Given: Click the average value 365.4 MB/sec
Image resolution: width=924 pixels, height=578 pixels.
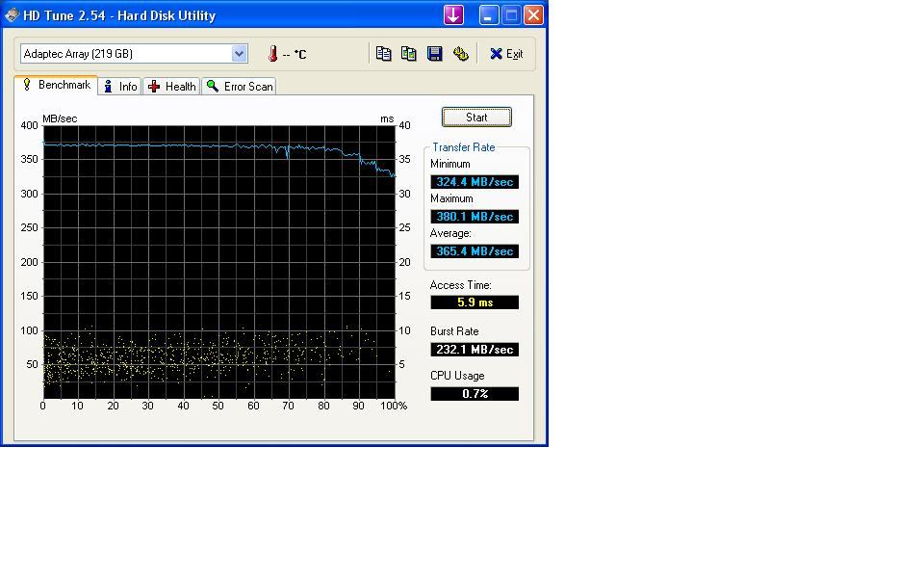Looking at the screenshot, I should (x=475, y=251).
